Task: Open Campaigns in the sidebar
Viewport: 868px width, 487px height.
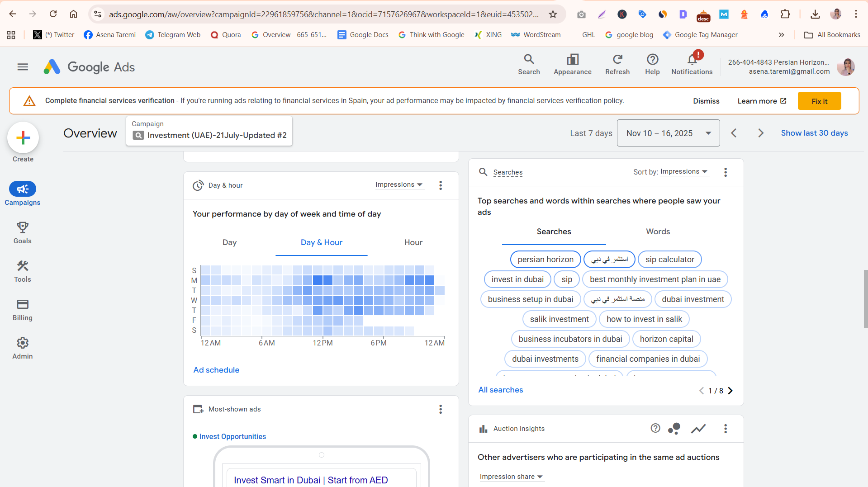Action: tap(23, 194)
